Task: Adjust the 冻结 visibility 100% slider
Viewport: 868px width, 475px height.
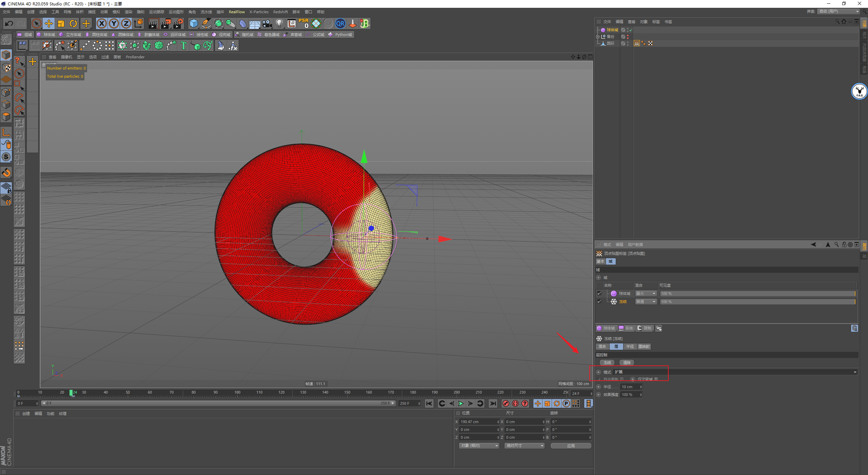Action: coord(757,302)
